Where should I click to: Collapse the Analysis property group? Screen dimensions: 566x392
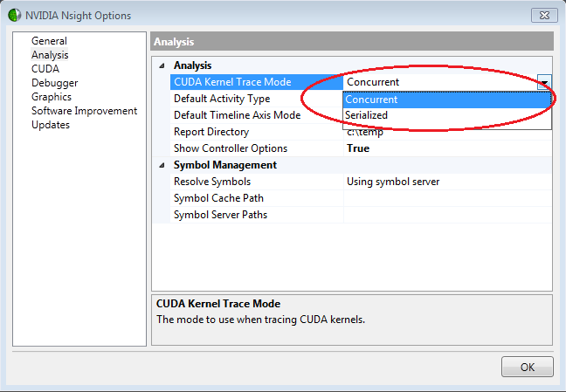pyautogui.click(x=161, y=65)
